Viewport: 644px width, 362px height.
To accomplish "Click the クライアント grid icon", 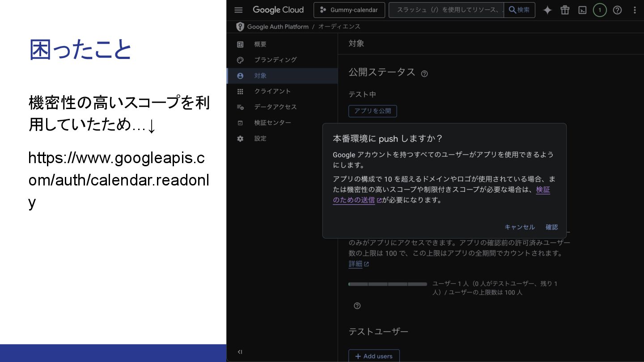I will [x=240, y=91].
